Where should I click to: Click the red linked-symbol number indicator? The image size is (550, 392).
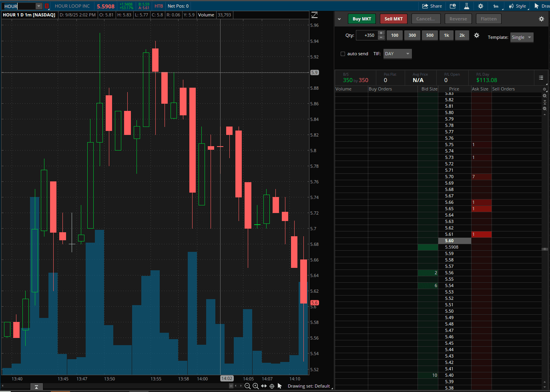click(x=46, y=6)
